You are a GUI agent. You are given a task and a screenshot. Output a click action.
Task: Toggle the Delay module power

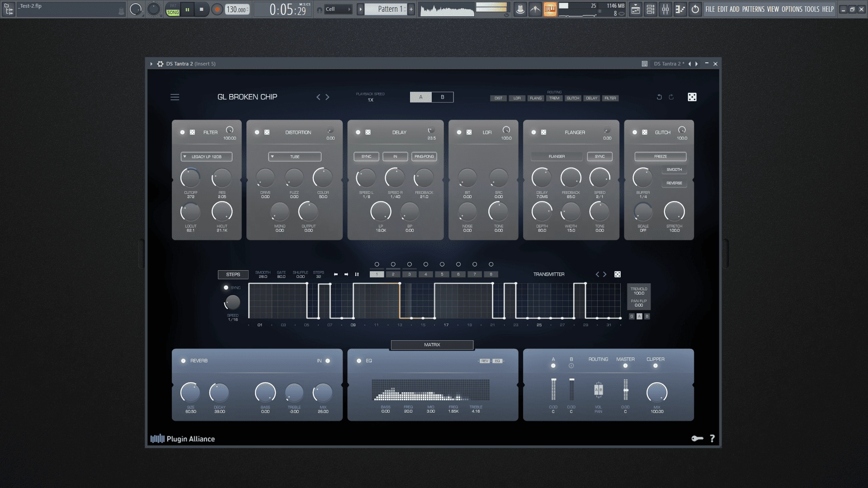point(358,132)
